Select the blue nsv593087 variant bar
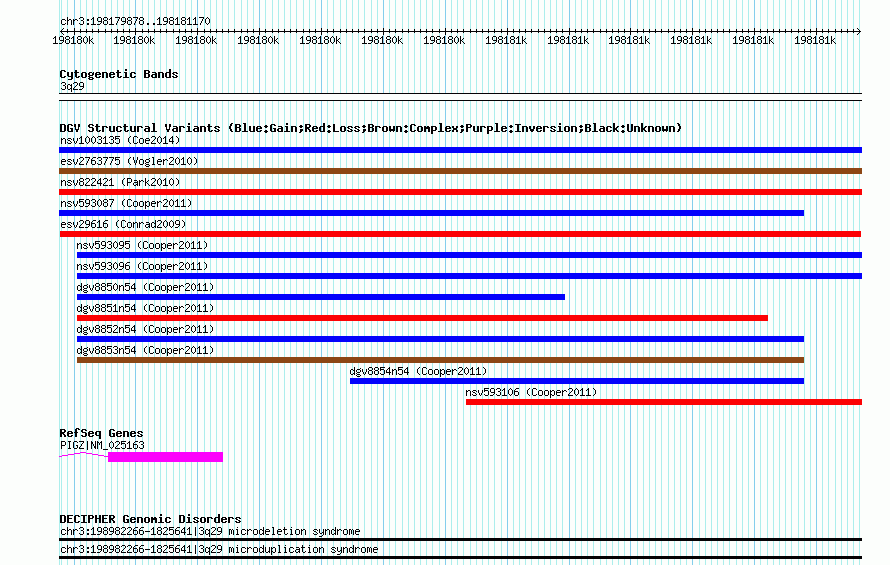Screen dimensions: 890x565 click(431, 213)
